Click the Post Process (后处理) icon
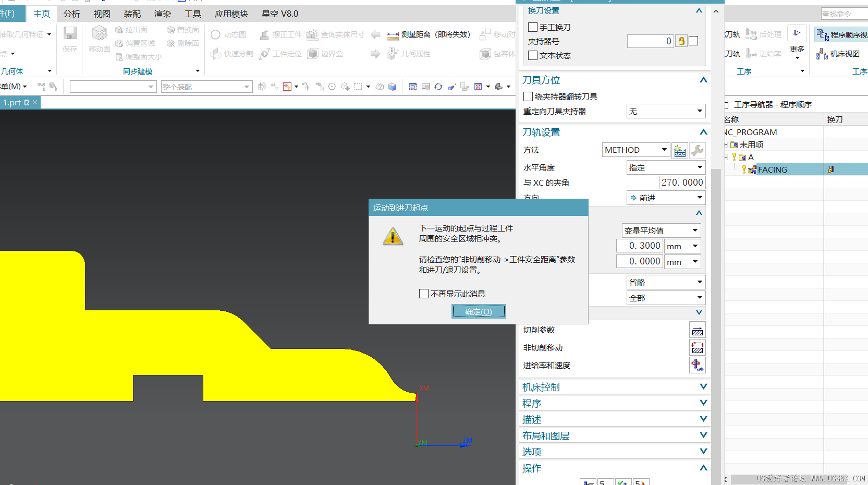Screen dimensions: 868x485 pos(751,34)
